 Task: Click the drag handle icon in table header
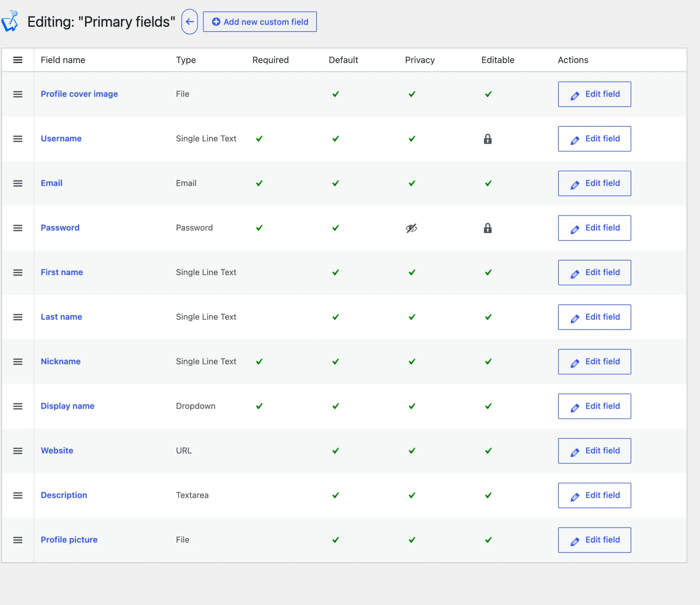coord(18,60)
